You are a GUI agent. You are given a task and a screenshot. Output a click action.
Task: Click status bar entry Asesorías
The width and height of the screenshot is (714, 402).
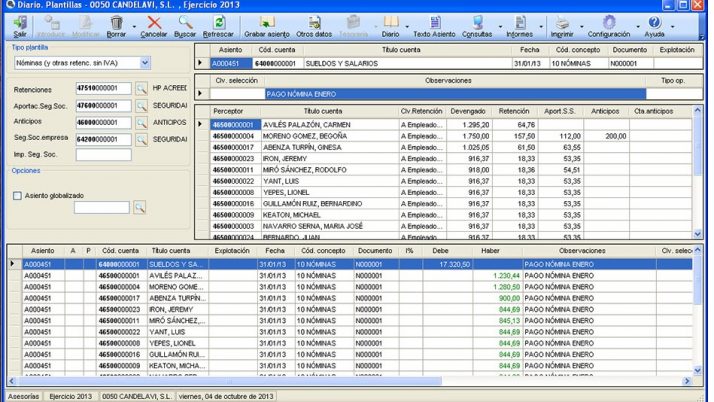click(x=24, y=397)
